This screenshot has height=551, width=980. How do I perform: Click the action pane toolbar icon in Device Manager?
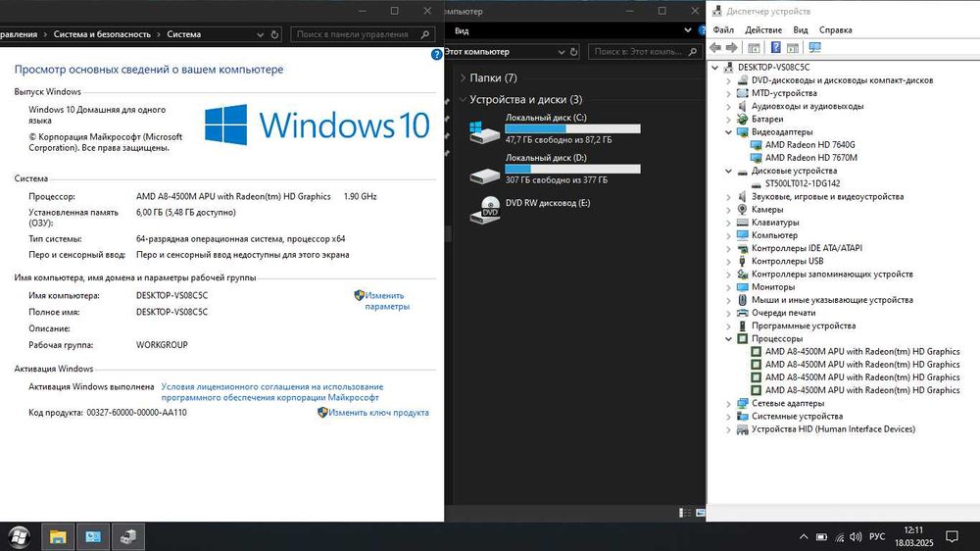click(793, 47)
